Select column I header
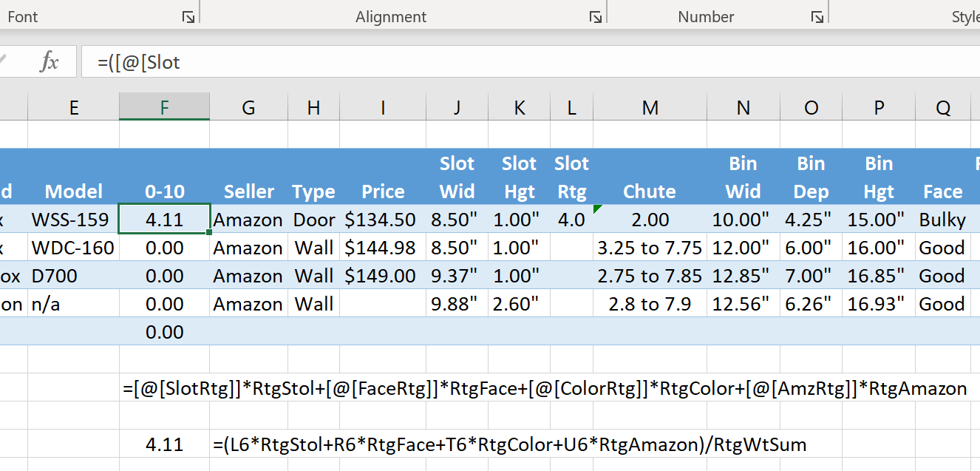 click(383, 108)
